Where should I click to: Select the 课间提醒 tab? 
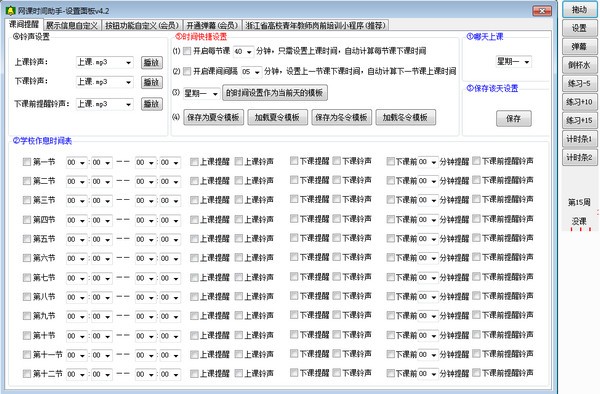[x=24, y=24]
